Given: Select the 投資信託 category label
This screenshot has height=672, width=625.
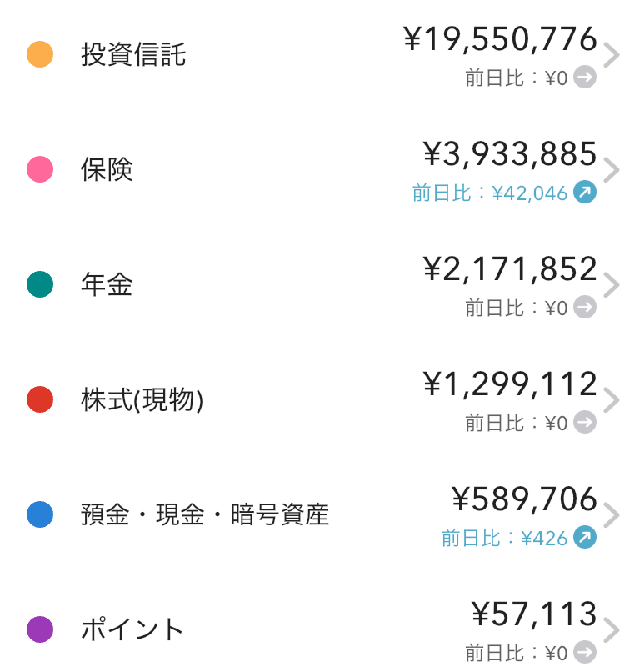Looking at the screenshot, I should [x=133, y=55].
